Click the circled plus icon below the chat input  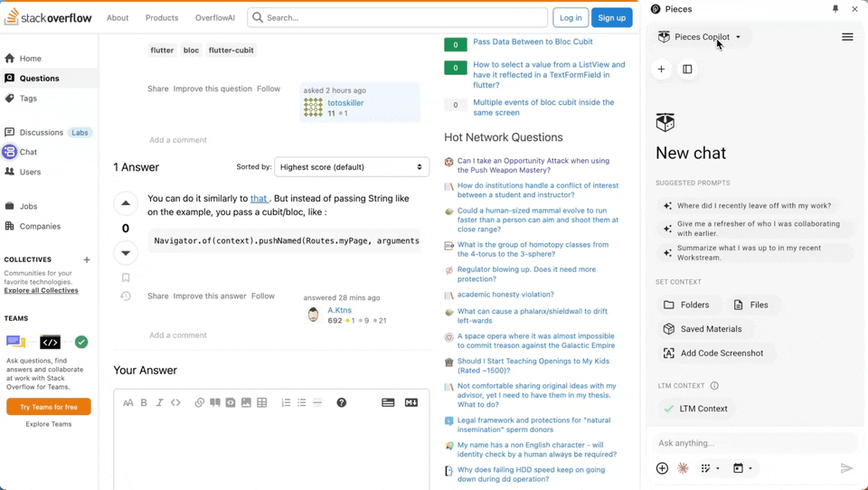[x=662, y=468]
